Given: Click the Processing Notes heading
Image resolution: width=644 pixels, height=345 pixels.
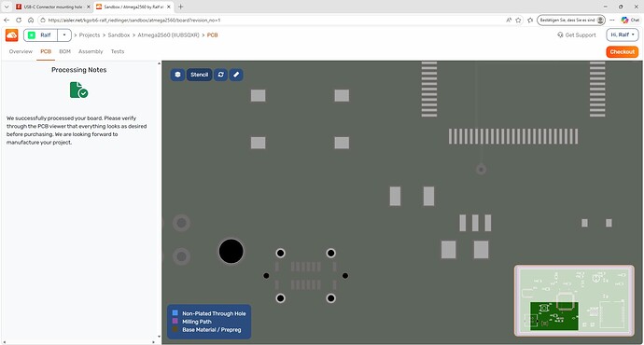Looking at the screenshot, I should pyautogui.click(x=78, y=70).
